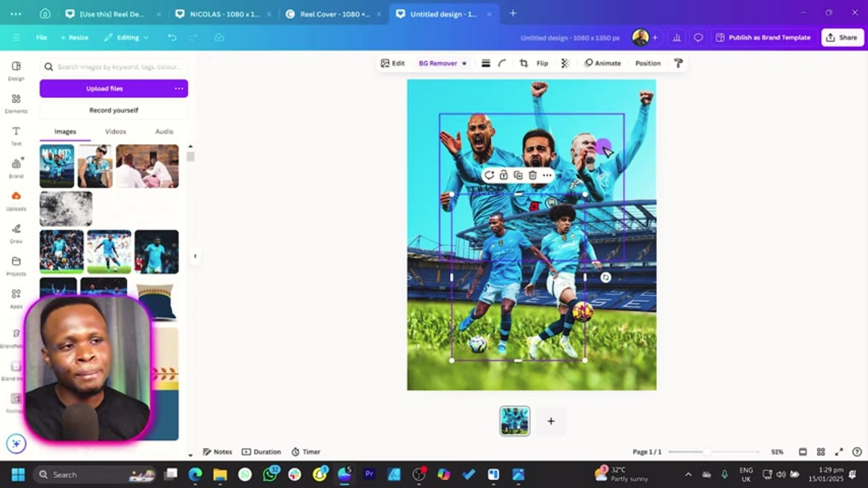Click the Share button
Image resolution: width=868 pixels, height=488 pixels.
click(841, 38)
